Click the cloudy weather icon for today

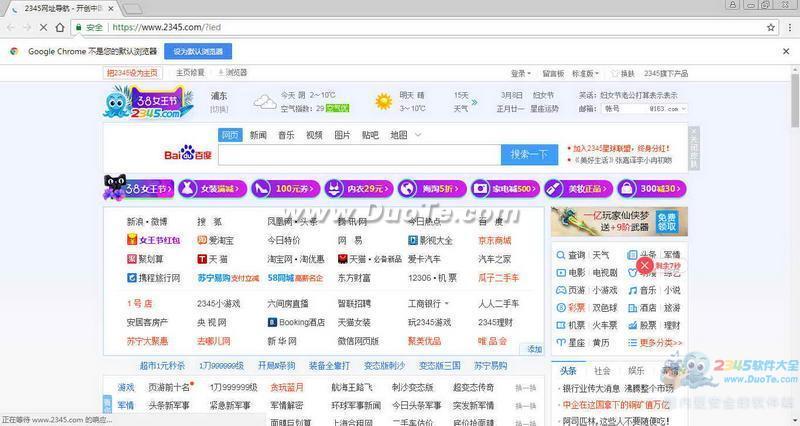click(265, 102)
